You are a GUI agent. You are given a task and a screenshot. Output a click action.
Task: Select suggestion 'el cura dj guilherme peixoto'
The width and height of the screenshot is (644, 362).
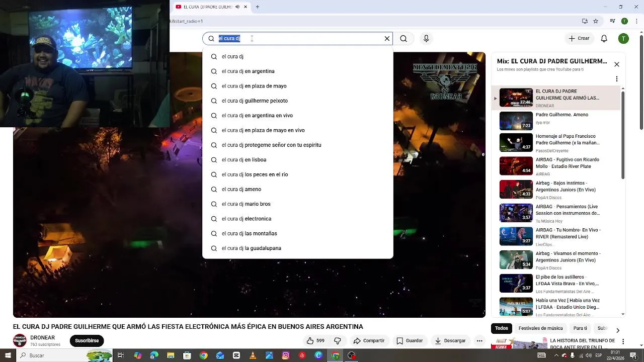297,101
